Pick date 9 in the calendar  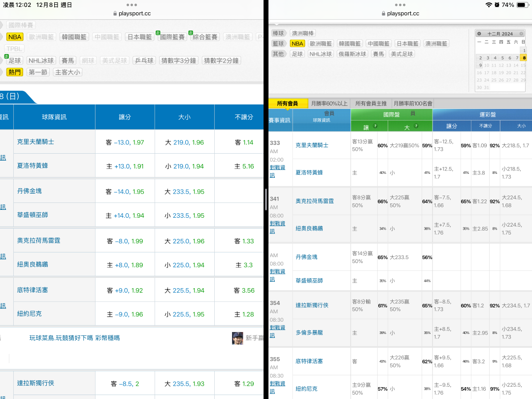tap(480, 66)
